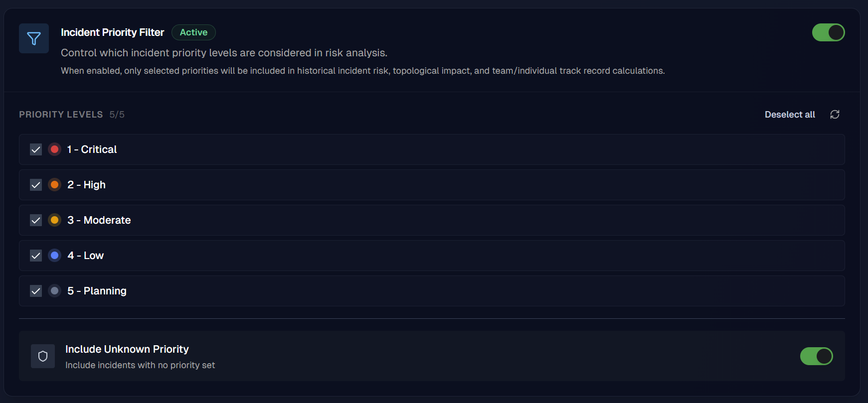Screen dimensions: 868x403
Task: Click the shield icon near Include Unknown Priority
Action: coord(43,356)
